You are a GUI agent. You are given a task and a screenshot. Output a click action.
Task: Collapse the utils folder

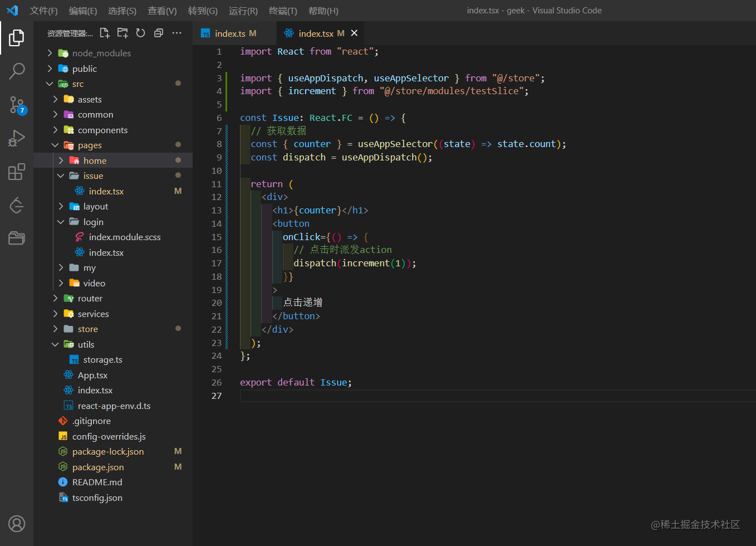tap(86, 344)
